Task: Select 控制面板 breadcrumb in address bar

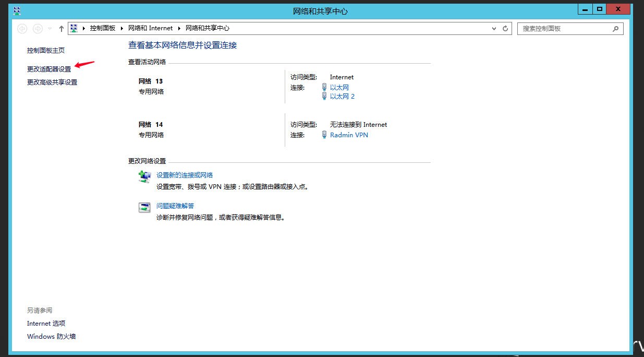Action: click(x=103, y=28)
